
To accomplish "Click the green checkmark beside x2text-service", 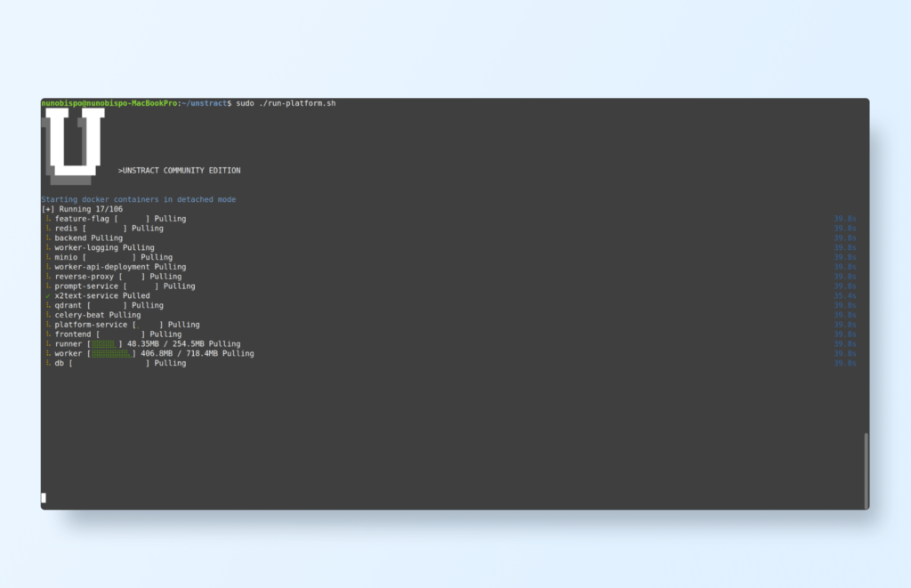I will (x=48, y=295).
